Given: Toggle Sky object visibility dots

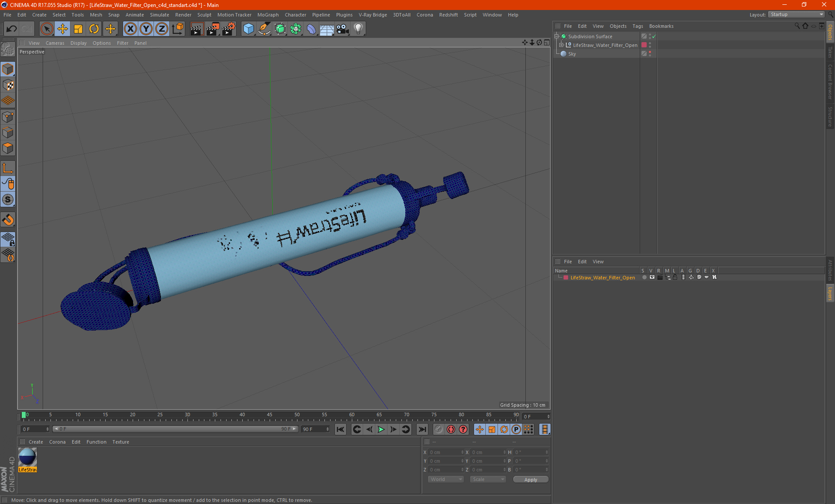Looking at the screenshot, I should [650, 54].
